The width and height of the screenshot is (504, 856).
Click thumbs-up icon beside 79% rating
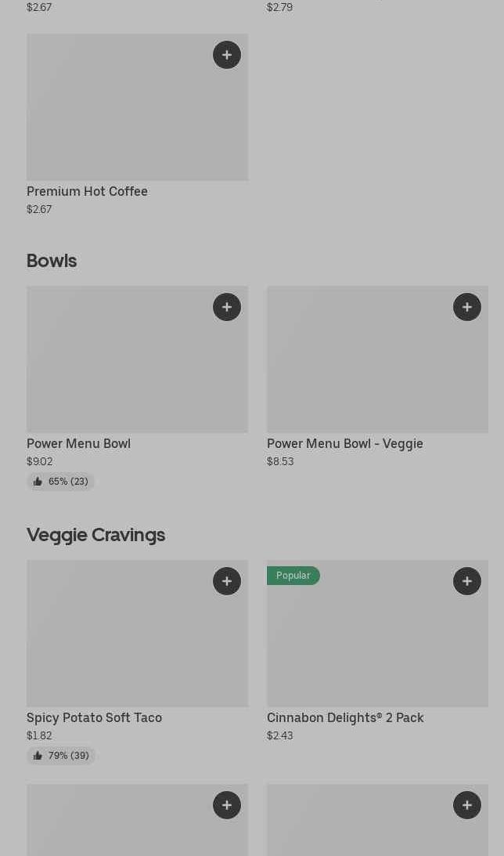click(38, 756)
